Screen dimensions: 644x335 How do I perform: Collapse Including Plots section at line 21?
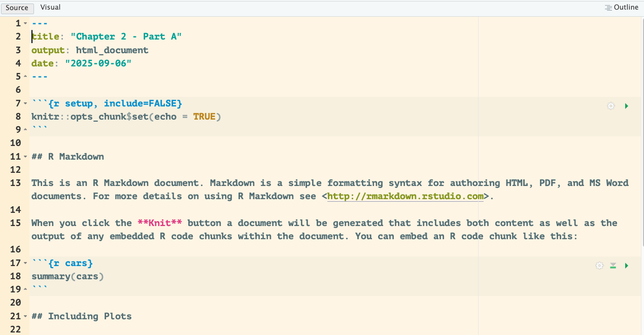click(25, 316)
